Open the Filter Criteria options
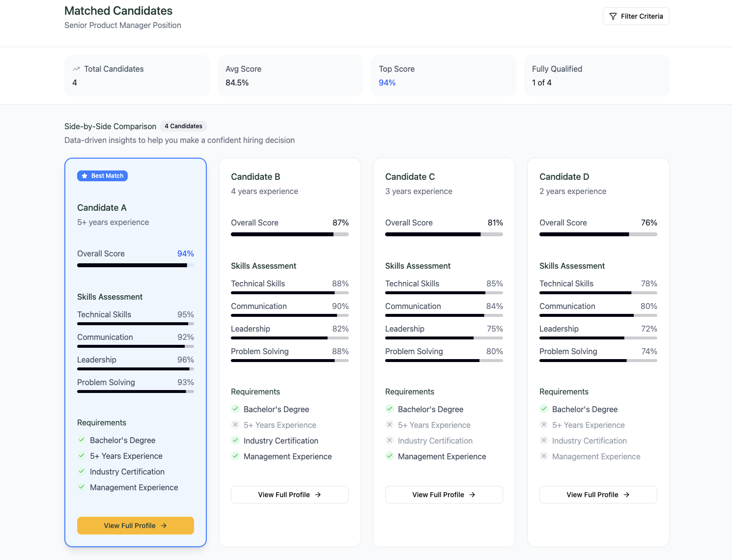This screenshot has height=560, width=732. point(636,16)
